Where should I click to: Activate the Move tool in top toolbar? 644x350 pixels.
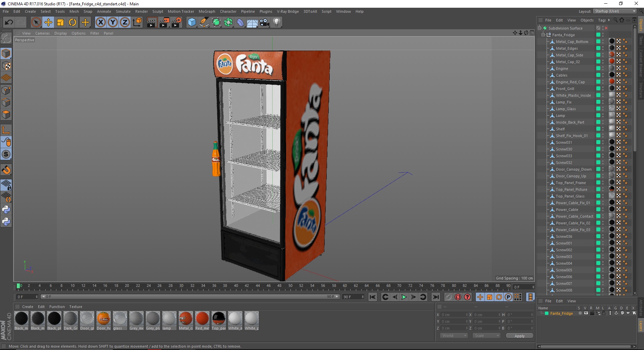[x=48, y=23]
